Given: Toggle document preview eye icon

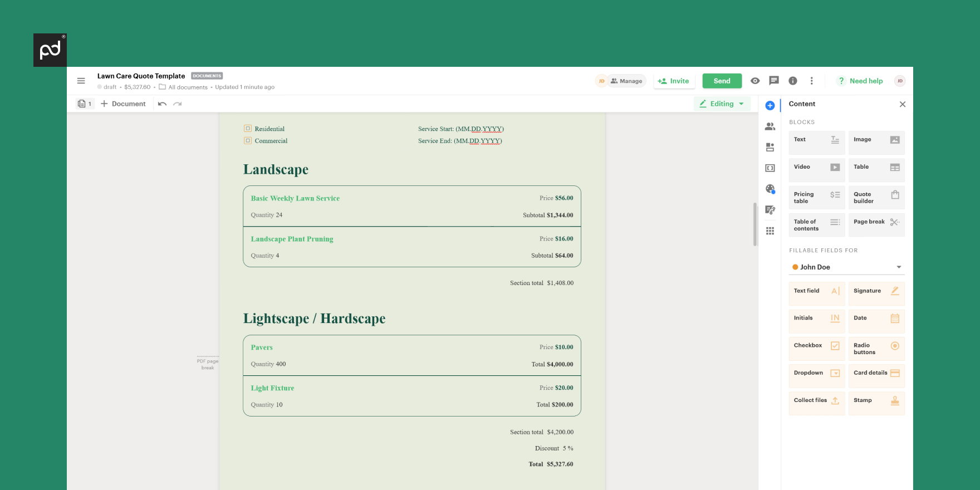Looking at the screenshot, I should coord(755,81).
